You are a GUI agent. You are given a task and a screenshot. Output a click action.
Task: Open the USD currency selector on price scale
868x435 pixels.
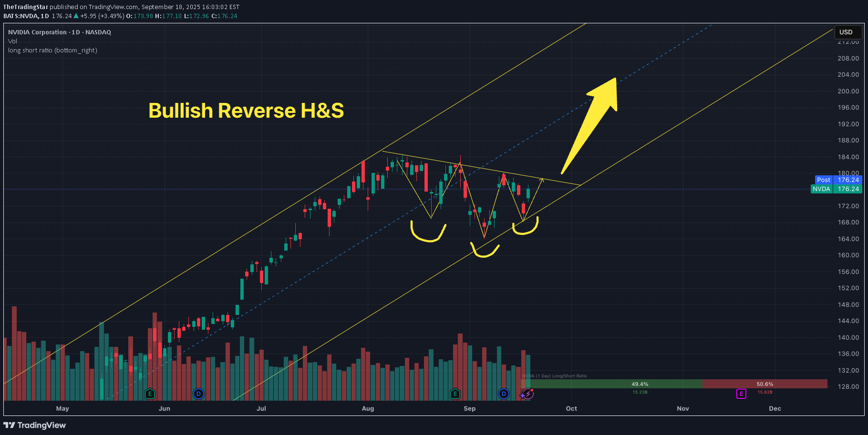click(x=848, y=32)
